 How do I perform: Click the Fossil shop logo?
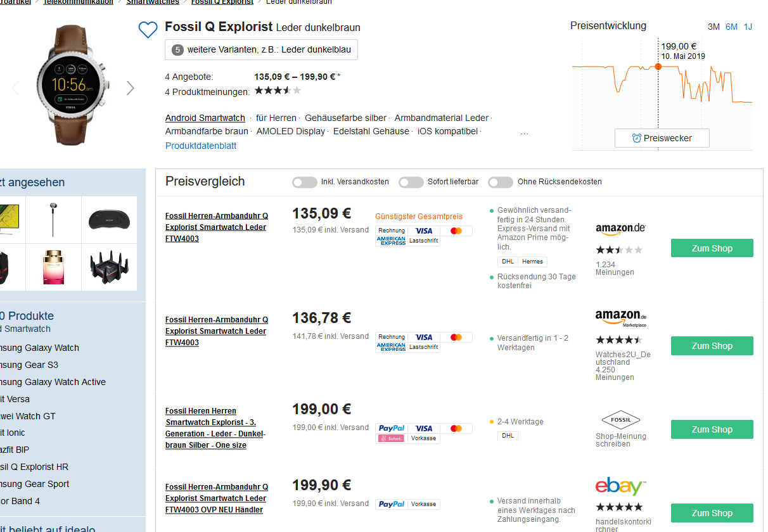[620, 420]
